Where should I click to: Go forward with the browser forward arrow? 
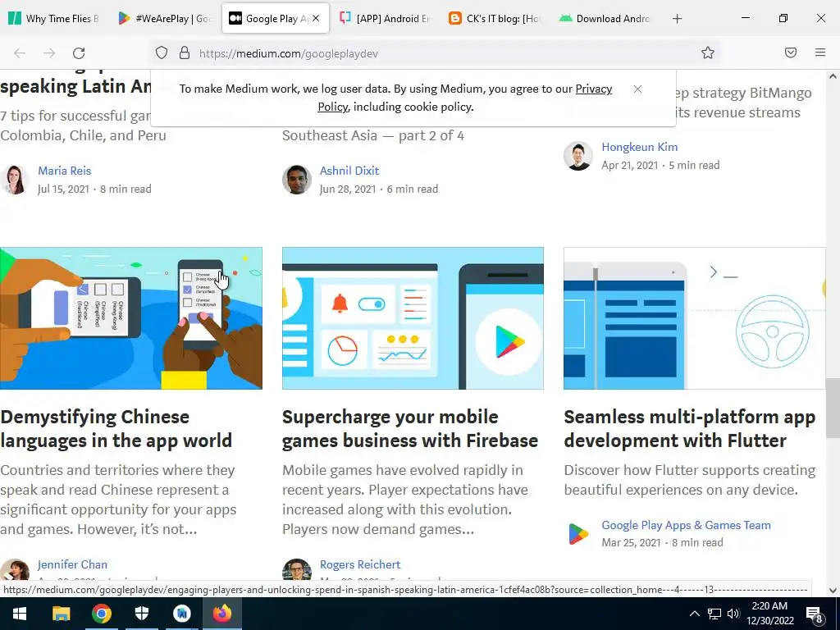pyautogui.click(x=49, y=53)
